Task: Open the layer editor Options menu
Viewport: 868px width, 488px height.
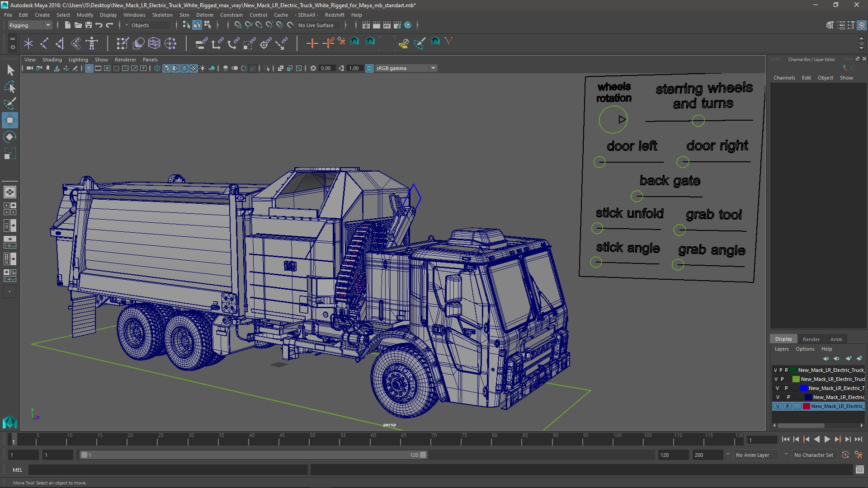Action: 805,349
